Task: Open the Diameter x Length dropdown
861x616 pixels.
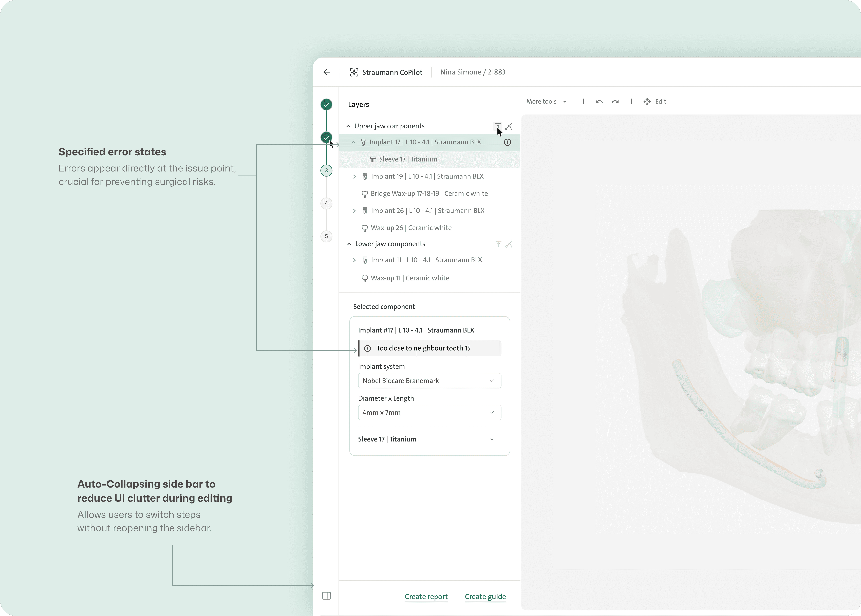Action: [429, 412]
